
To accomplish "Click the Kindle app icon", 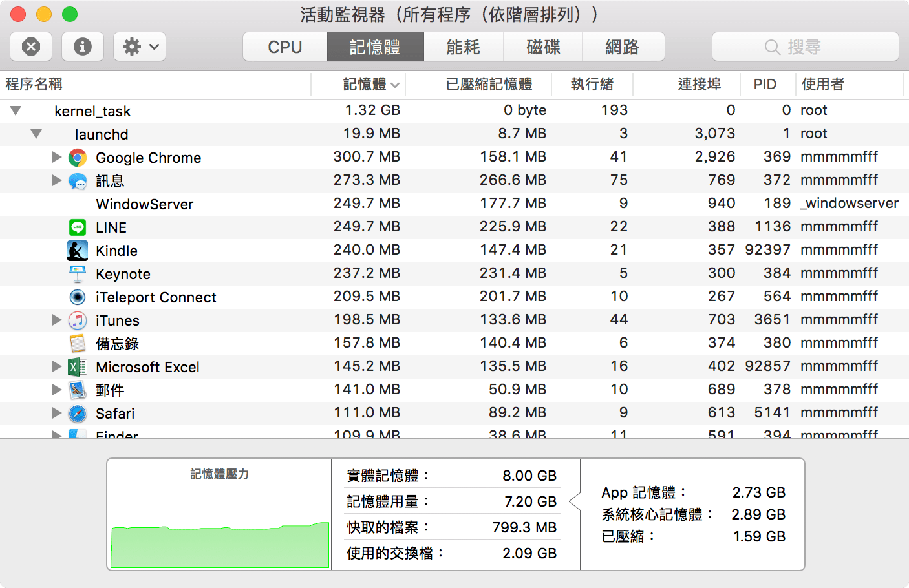I will (78, 251).
